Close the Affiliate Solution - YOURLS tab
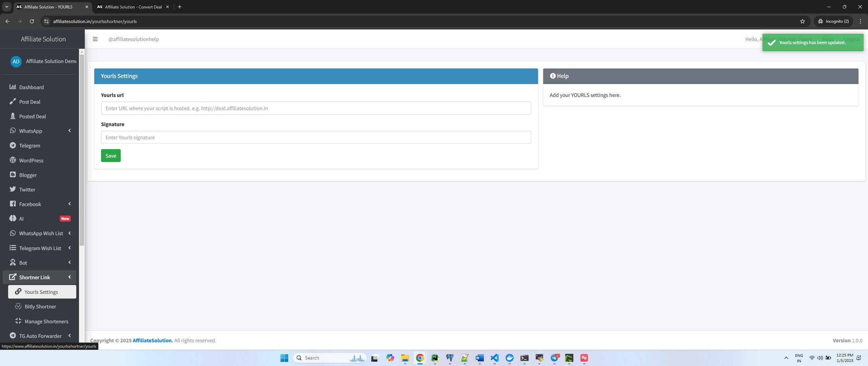This screenshot has width=868, height=366. pyautogui.click(x=86, y=7)
